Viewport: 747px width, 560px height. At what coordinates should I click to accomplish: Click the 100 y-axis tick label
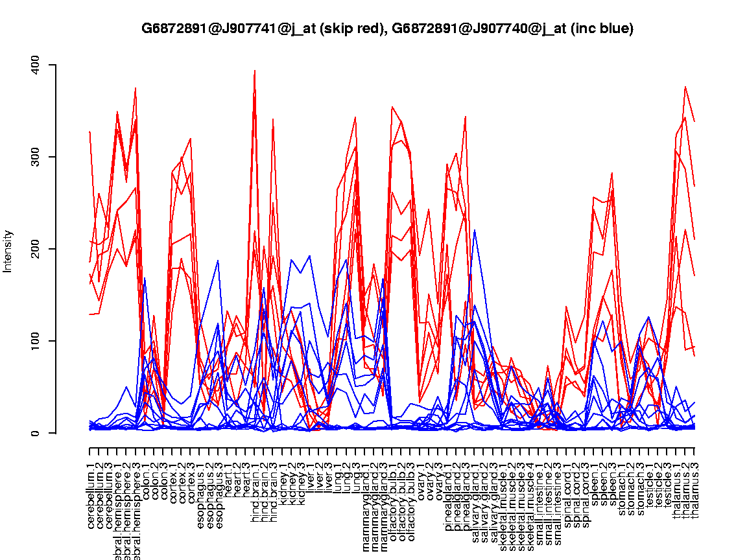(34, 341)
